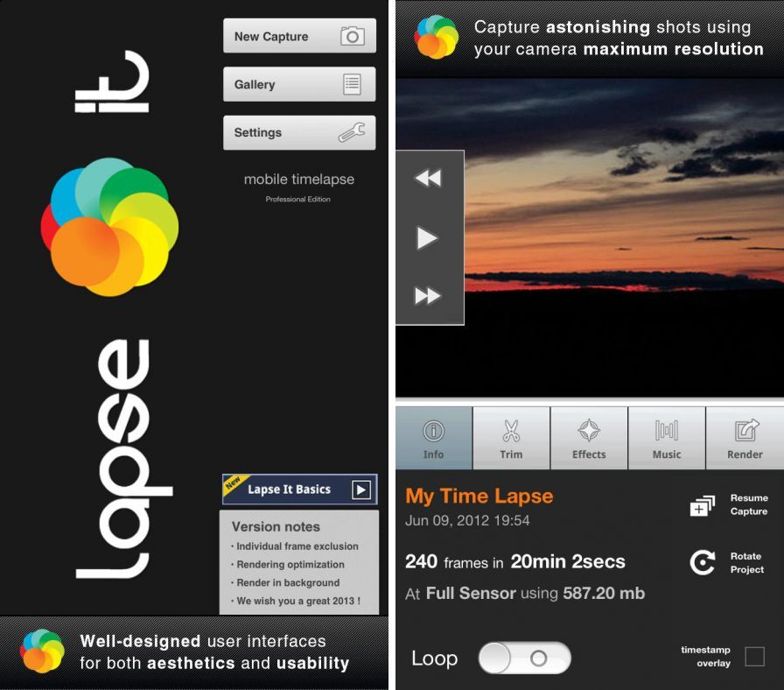Screen dimensions: 784x690
Task: Open the Settings button
Action: point(297,132)
